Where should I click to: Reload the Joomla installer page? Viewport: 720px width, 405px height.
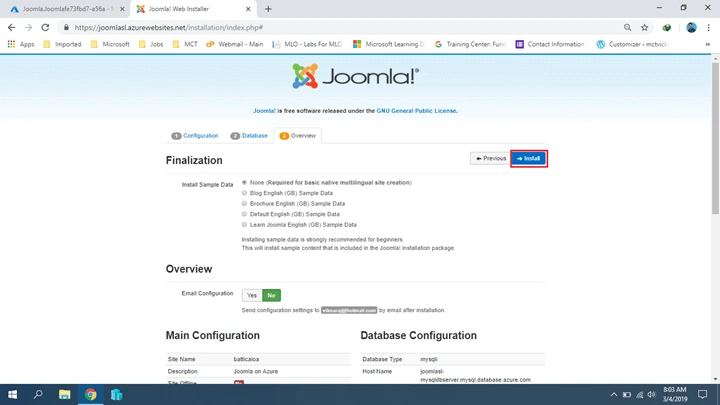tap(45, 28)
